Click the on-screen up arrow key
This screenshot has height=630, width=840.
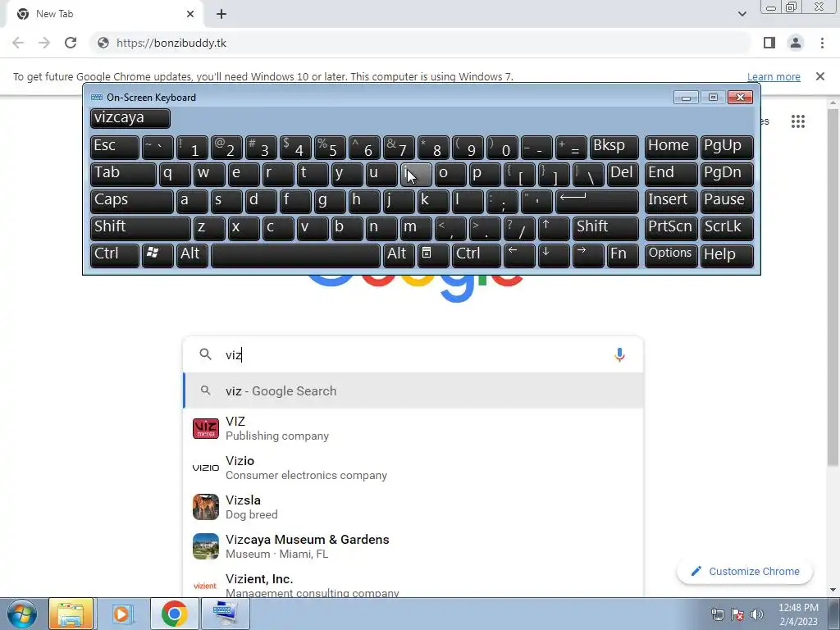554,228
